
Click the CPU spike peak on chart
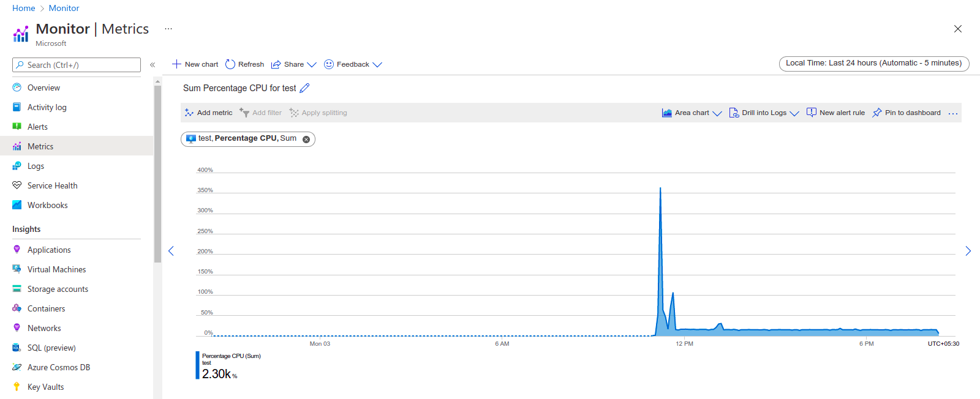click(x=660, y=188)
